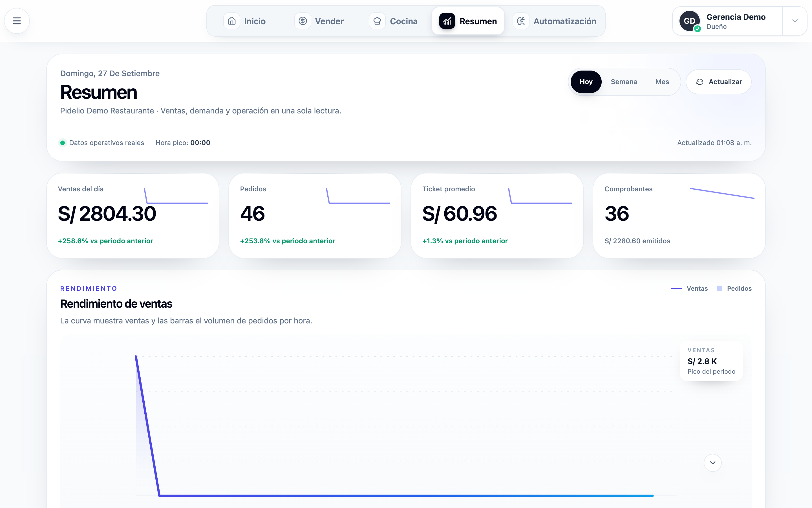Click the Domingo, 27 De Setiembre date
The width and height of the screenshot is (812, 508).
[110, 74]
